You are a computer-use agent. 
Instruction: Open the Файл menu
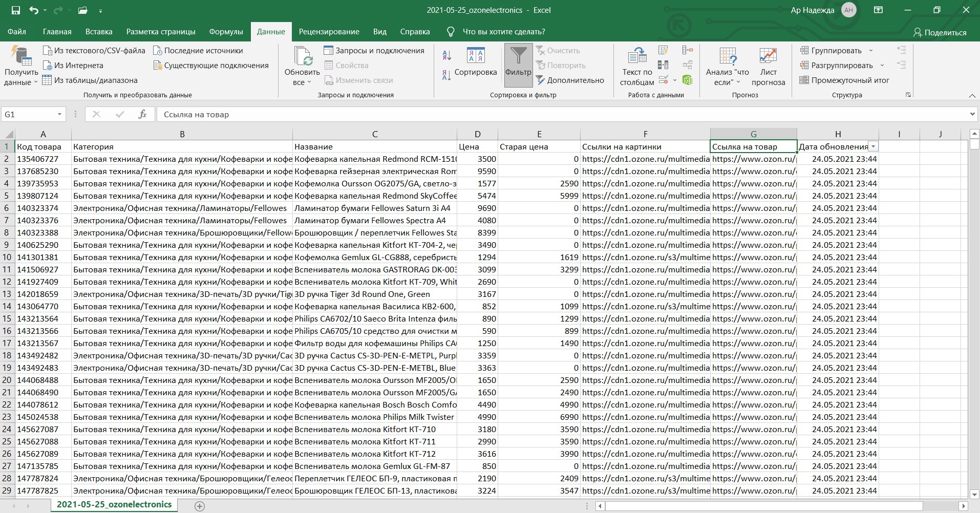click(17, 32)
